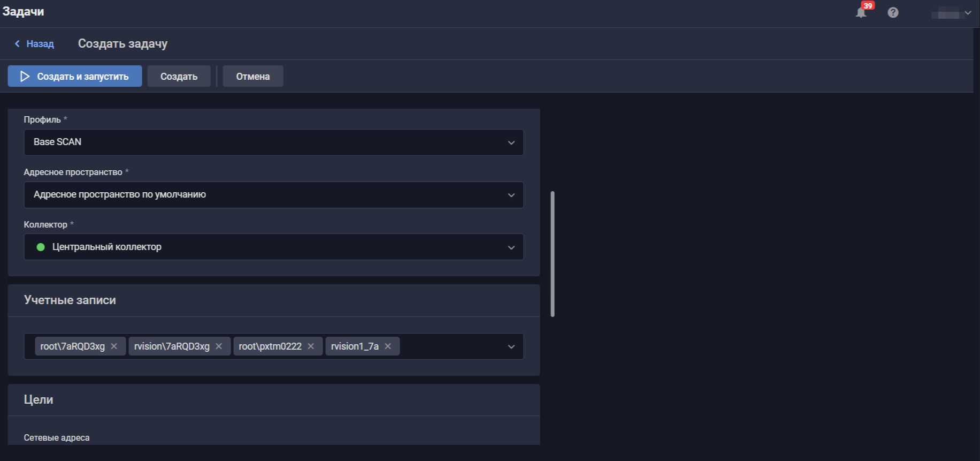The height and width of the screenshot is (461, 980).
Task: Remove the rvision\7aRQD3xg account tag
Action: (219, 346)
